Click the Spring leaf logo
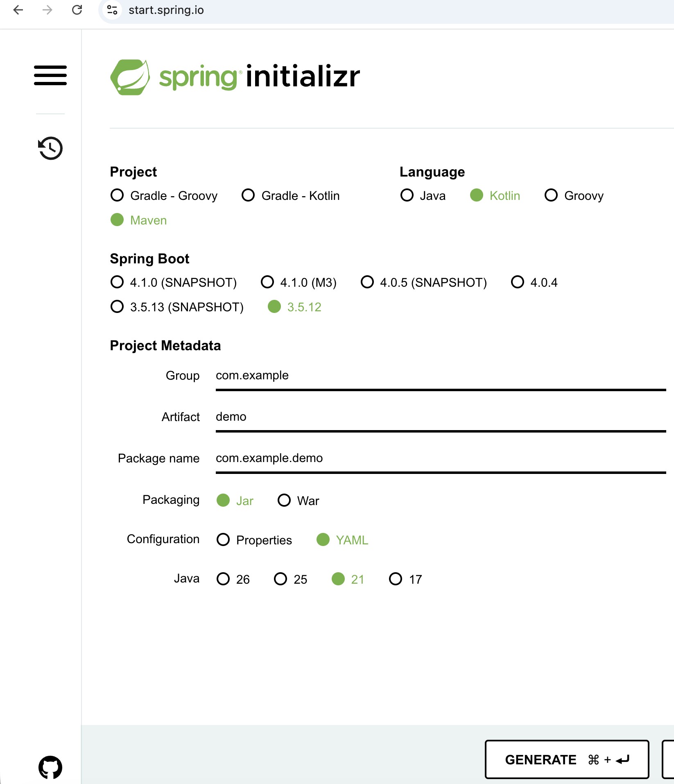 click(130, 77)
